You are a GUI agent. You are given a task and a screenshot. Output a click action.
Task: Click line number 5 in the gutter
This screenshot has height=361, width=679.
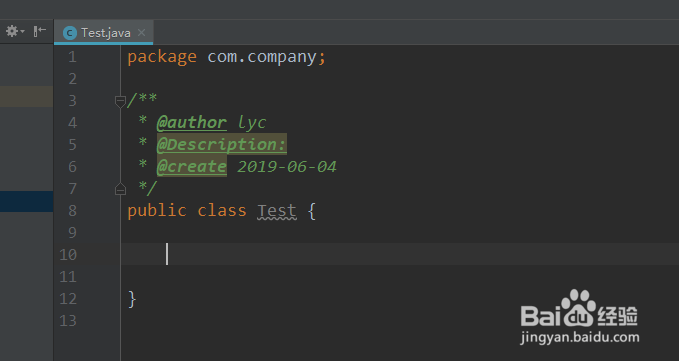click(x=72, y=145)
